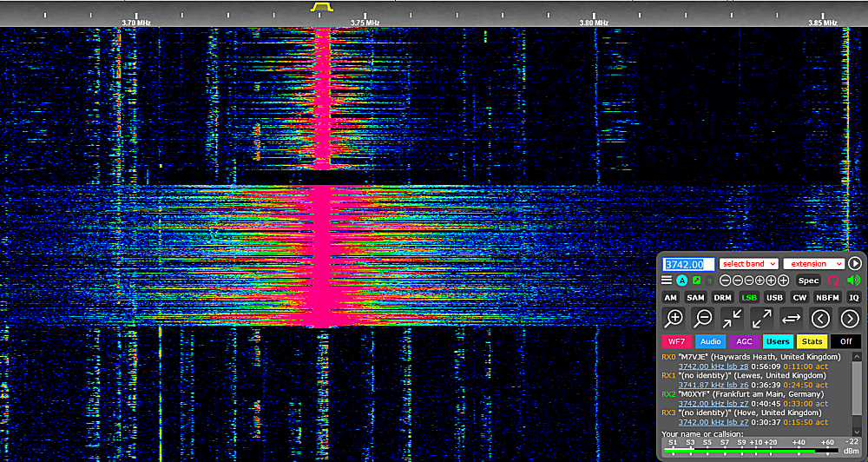Viewport: 868px width, 462px height.
Task: Click the page left circle arrow icon
Action: click(x=820, y=318)
